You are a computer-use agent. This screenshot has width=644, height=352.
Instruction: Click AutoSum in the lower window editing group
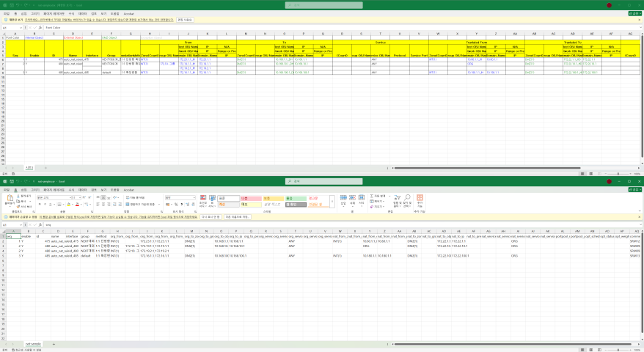(x=378, y=197)
